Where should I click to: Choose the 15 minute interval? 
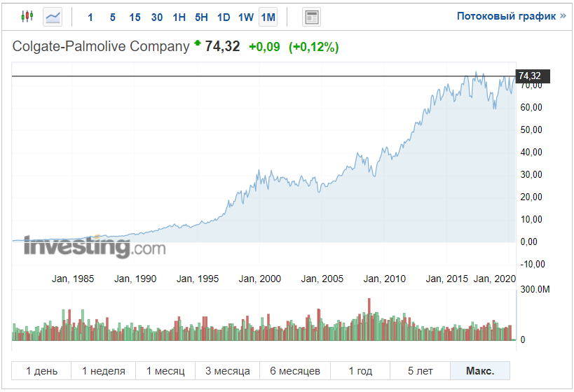[135, 17]
